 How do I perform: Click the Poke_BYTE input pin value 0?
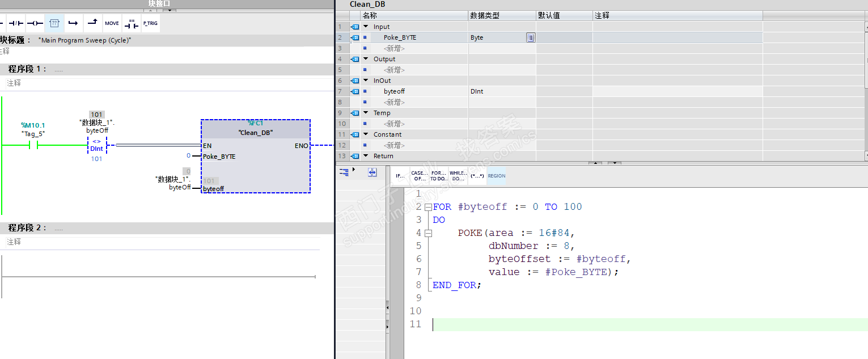[188, 155]
